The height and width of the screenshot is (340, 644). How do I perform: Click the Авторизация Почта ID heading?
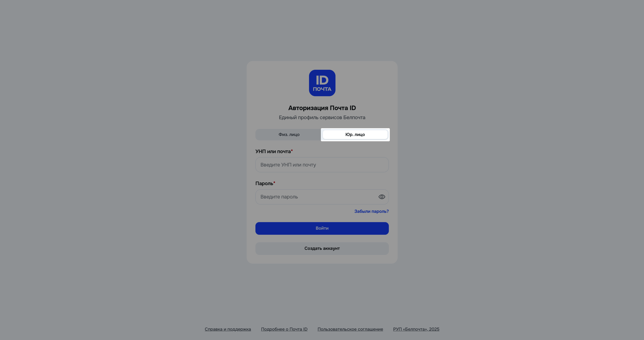click(x=322, y=108)
